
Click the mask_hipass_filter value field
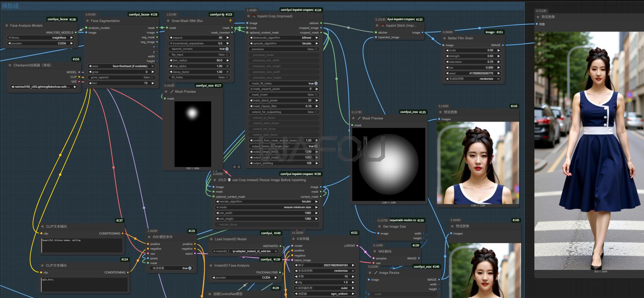(284, 106)
